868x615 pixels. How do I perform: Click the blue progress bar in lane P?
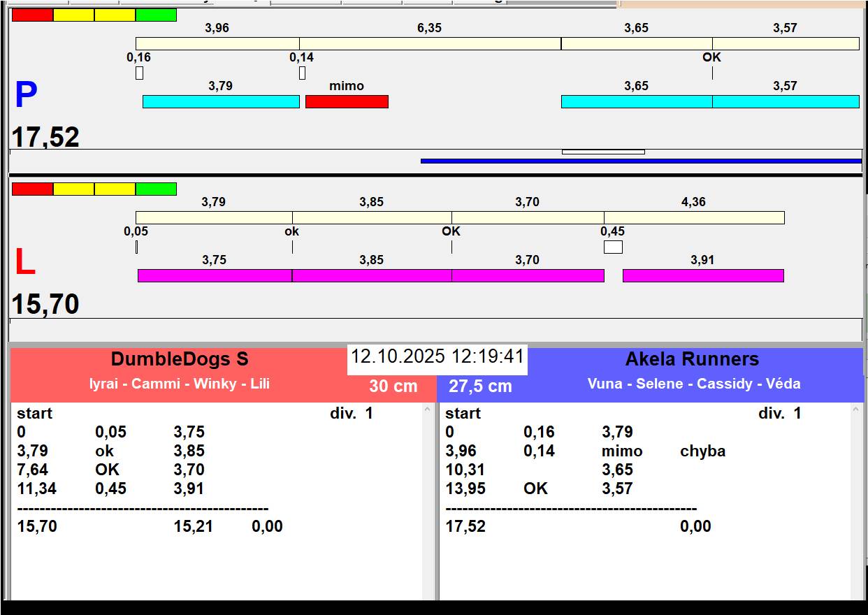pos(641,161)
